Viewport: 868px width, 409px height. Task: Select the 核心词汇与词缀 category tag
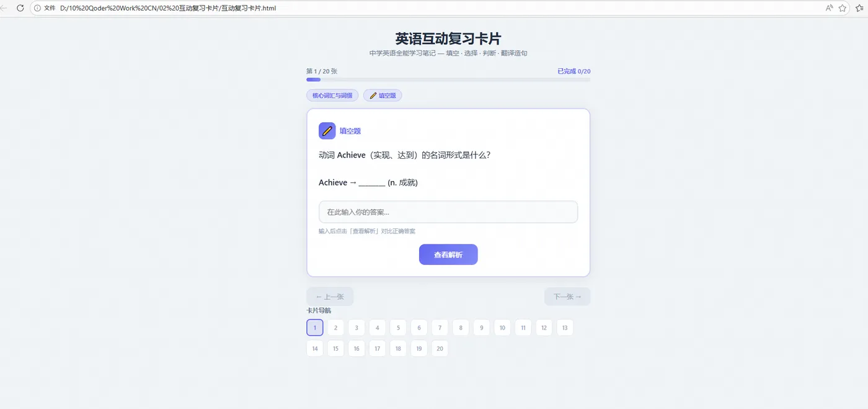332,96
